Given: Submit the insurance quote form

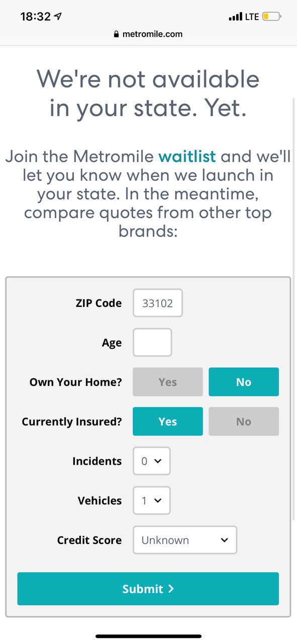Looking at the screenshot, I should (148, 589).
